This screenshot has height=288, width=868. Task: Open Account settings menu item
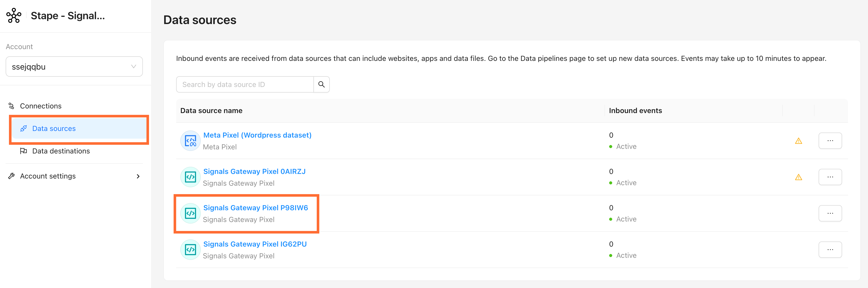(74, 176)
